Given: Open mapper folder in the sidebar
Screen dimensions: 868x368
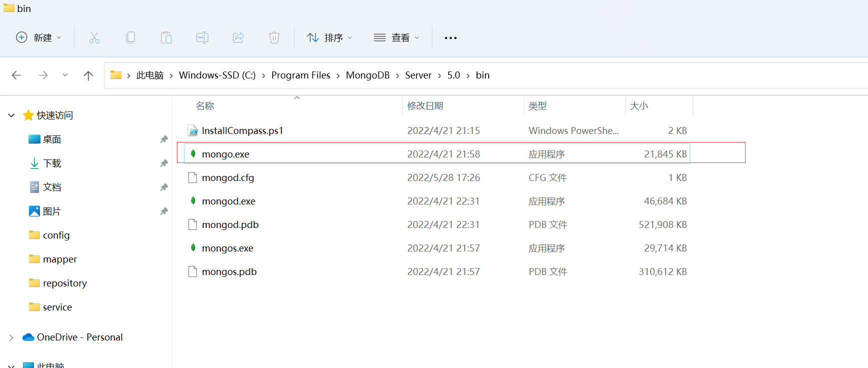Looking at the screenshot, I should pos(60,259).
